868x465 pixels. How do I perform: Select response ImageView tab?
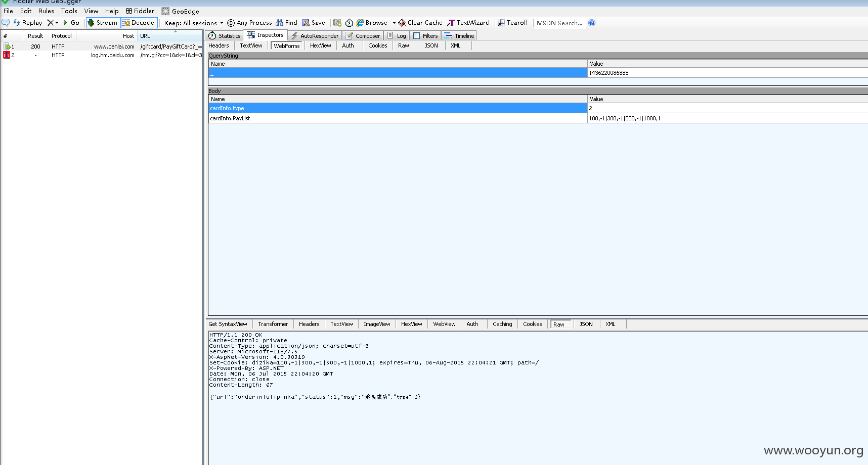(x=377, y=324)
